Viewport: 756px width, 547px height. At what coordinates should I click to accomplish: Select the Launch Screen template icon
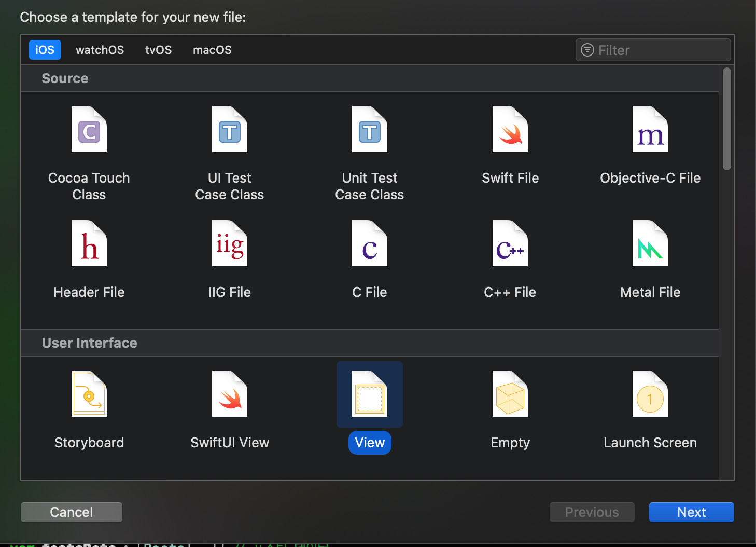pyautogui.click(x=650, y=394)
